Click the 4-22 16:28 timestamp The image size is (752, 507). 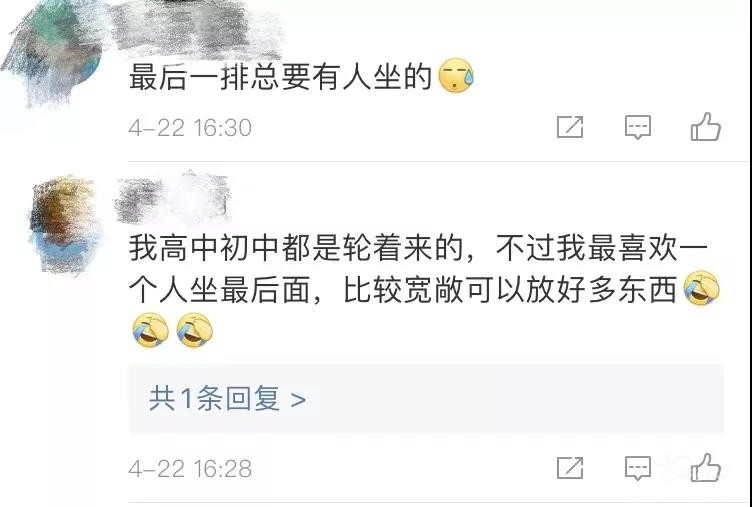click(x=190, y=469)
